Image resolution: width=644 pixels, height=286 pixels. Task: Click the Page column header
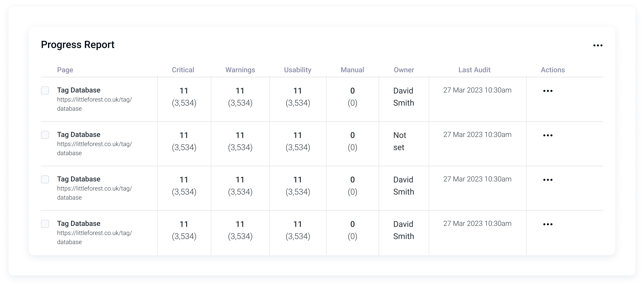[x=65, y=70]
